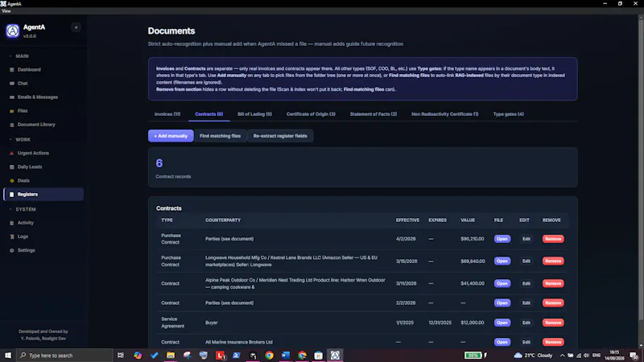Remove the Service Agreement row

[553, 323]
